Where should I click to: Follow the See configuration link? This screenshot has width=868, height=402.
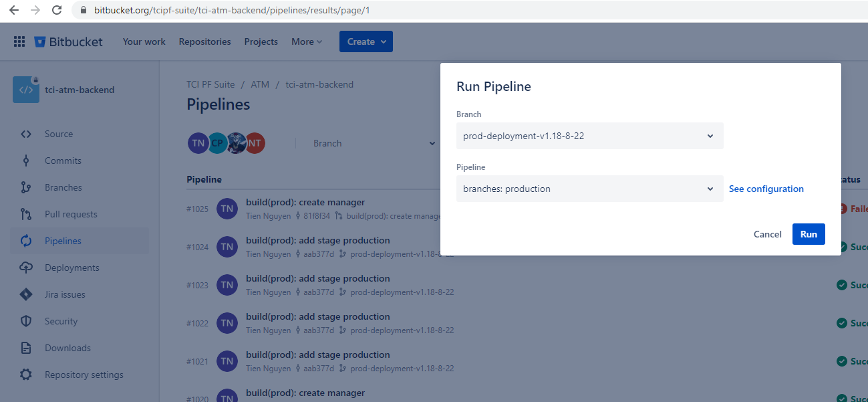click(766, 189)
